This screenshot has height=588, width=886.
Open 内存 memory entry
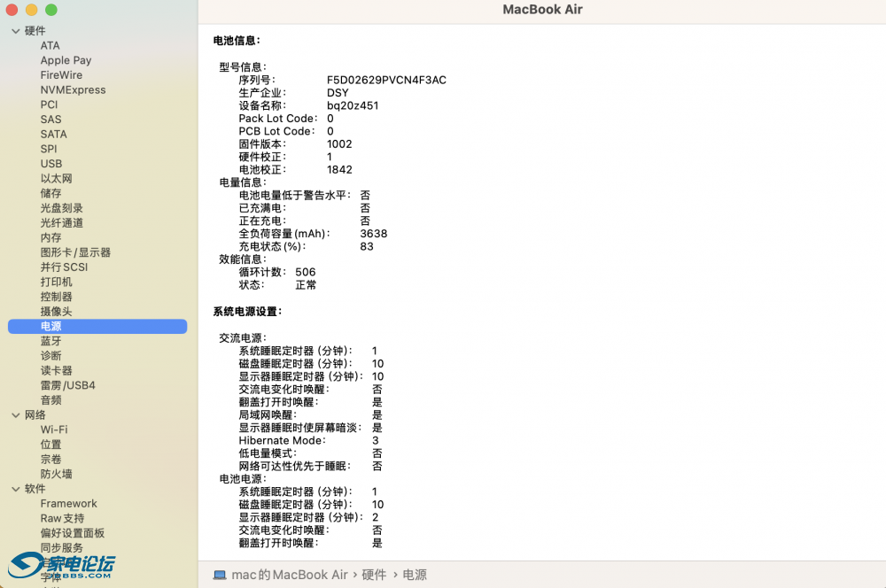coord(51,238)
